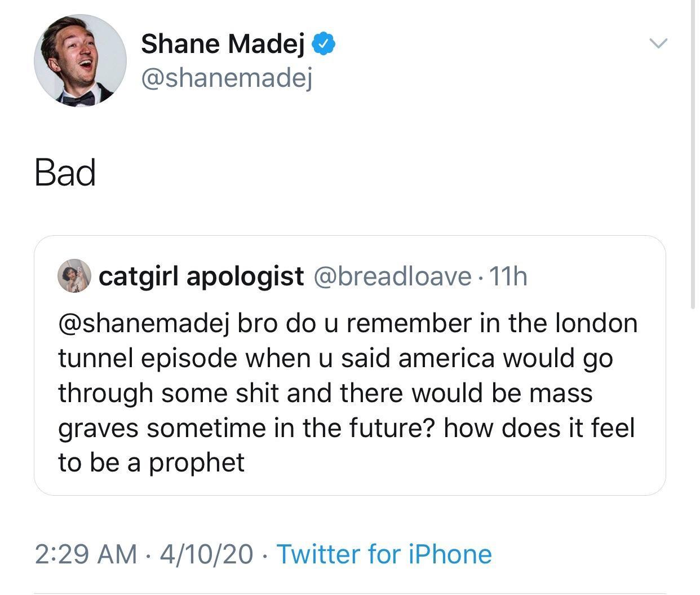Image resolution: width=700 pixels, height=595 pixels.
Task: Select the quoted tweet from catgirl apologist
Action: 349,367
